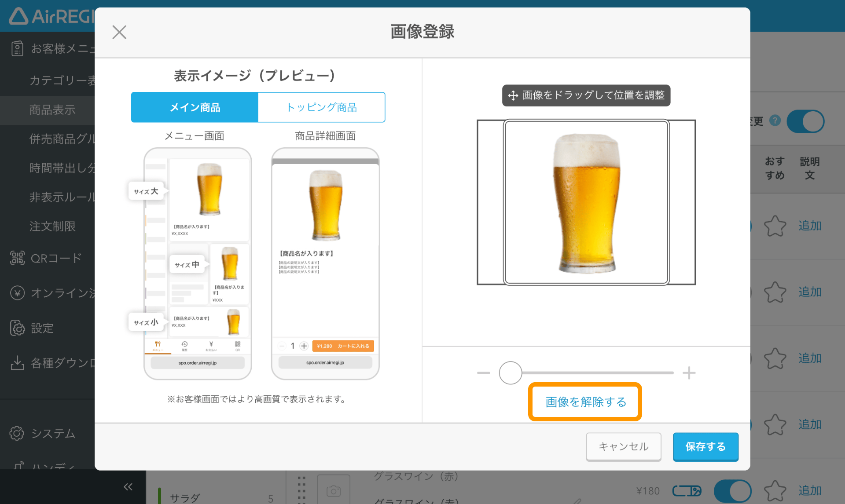
Task: Toggle the display switch in ¥180 row
Action: click(732, 491)
